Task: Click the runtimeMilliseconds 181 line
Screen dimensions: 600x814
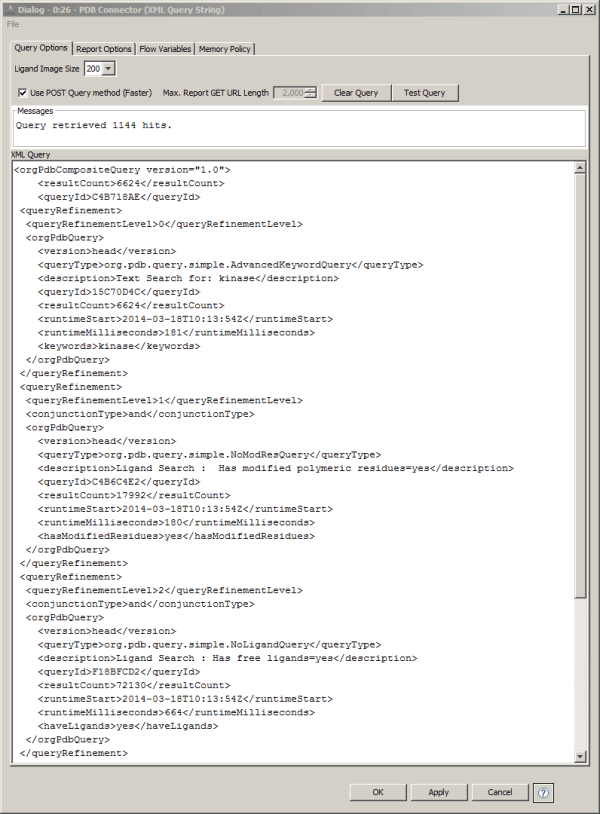Action: (176, 332)
